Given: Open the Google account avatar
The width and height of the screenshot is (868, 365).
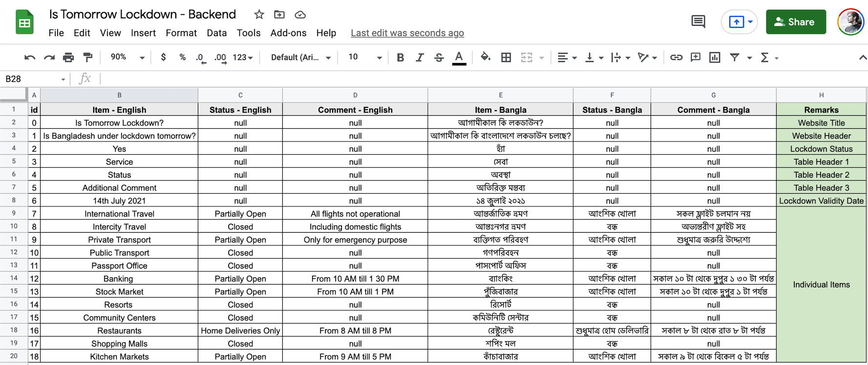Looking at the screenshot, I should [x=851, y=22].
